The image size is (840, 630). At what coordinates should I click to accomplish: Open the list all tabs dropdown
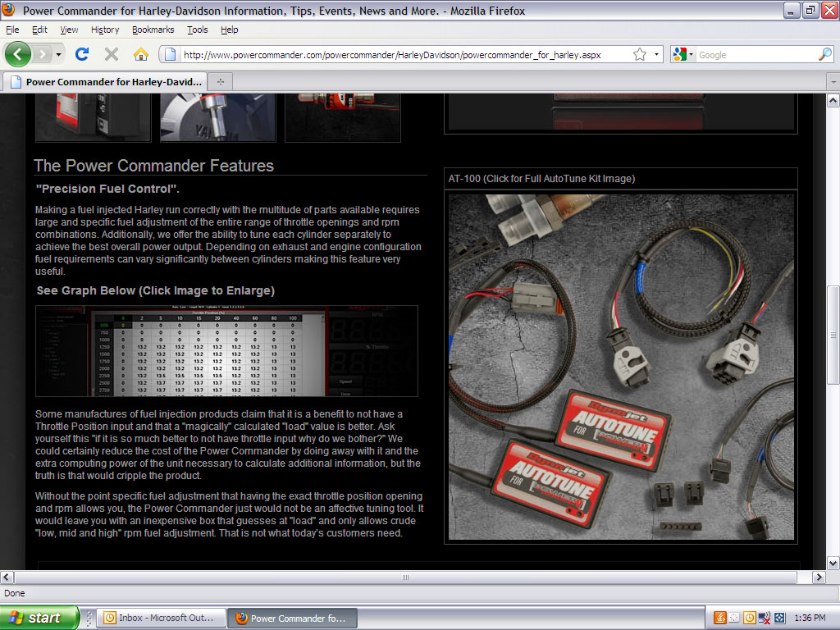pos(833,82)
